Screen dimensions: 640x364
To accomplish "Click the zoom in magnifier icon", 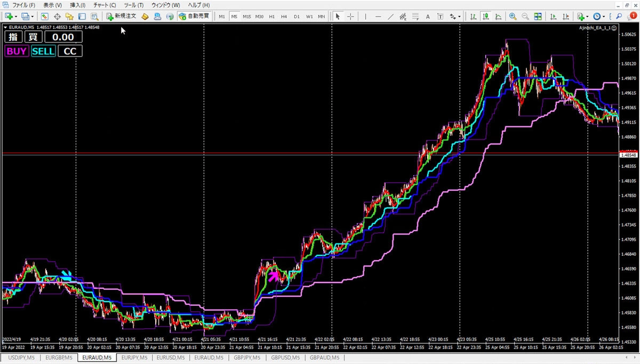I will [x=513, y=17].
